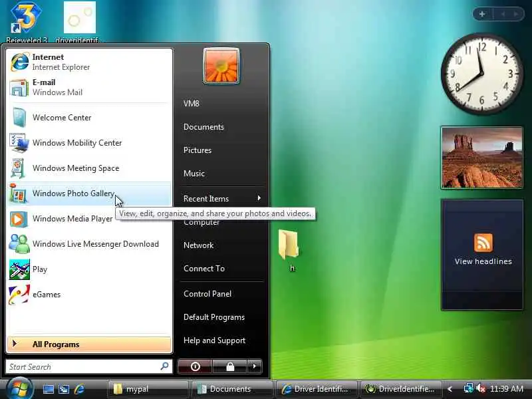Start Windows Meeting Space
Screen dimensions: 532x399
pos(89,168)
